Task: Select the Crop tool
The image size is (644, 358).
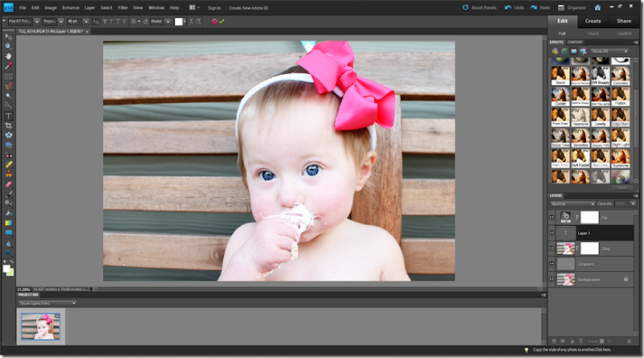Action: (9, 125)
